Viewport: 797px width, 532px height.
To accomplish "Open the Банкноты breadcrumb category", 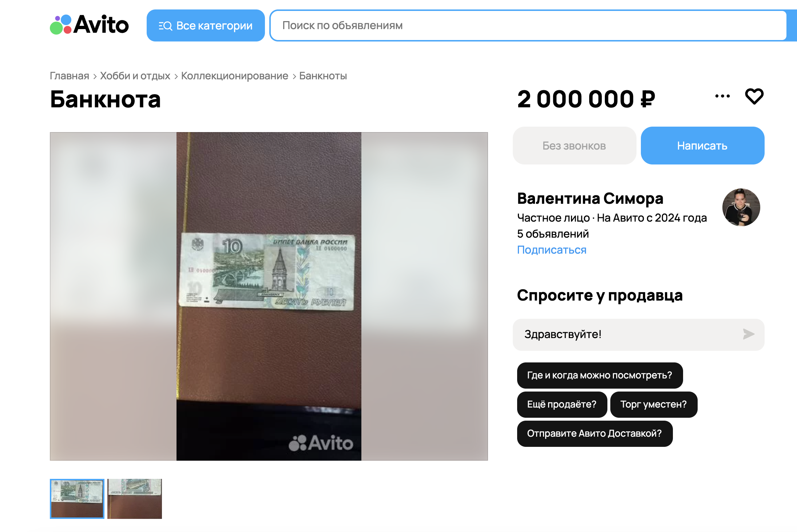I will tap(323, 76).
